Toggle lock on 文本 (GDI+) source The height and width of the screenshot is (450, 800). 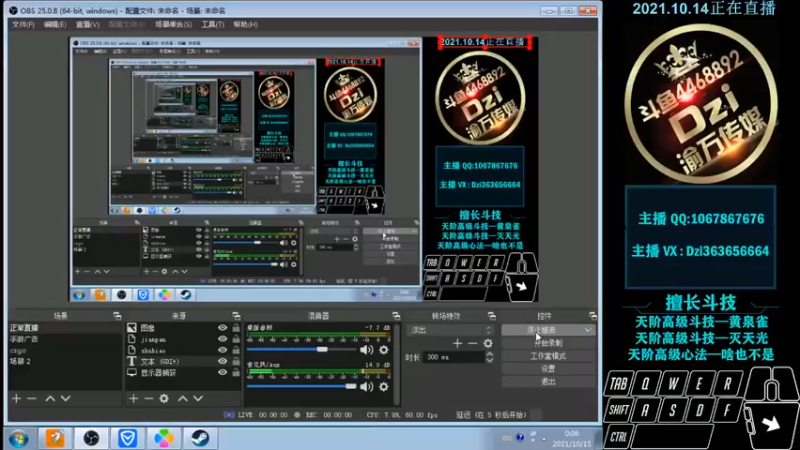pyautogui.click(x=236, y=361)
